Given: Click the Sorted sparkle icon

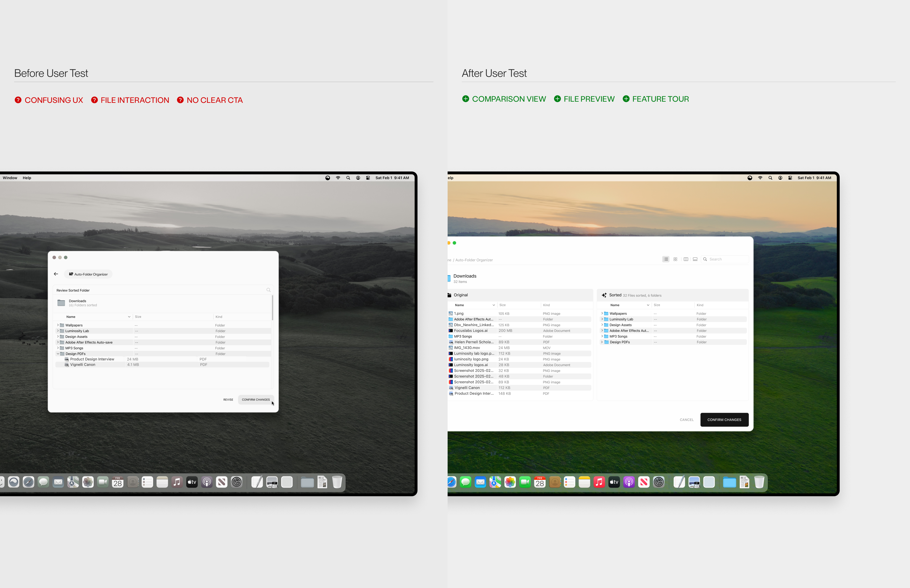Looking at the screenshot, I should click(604, 295).
